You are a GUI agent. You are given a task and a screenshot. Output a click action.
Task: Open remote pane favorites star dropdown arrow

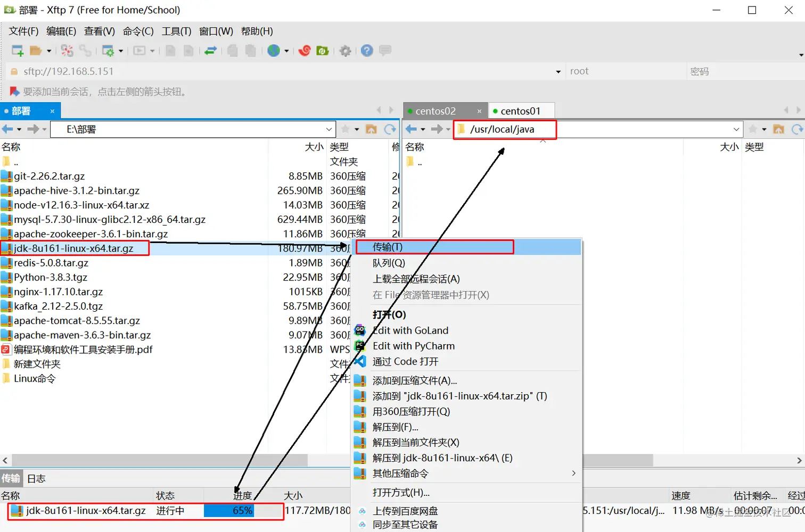(764, 130)
